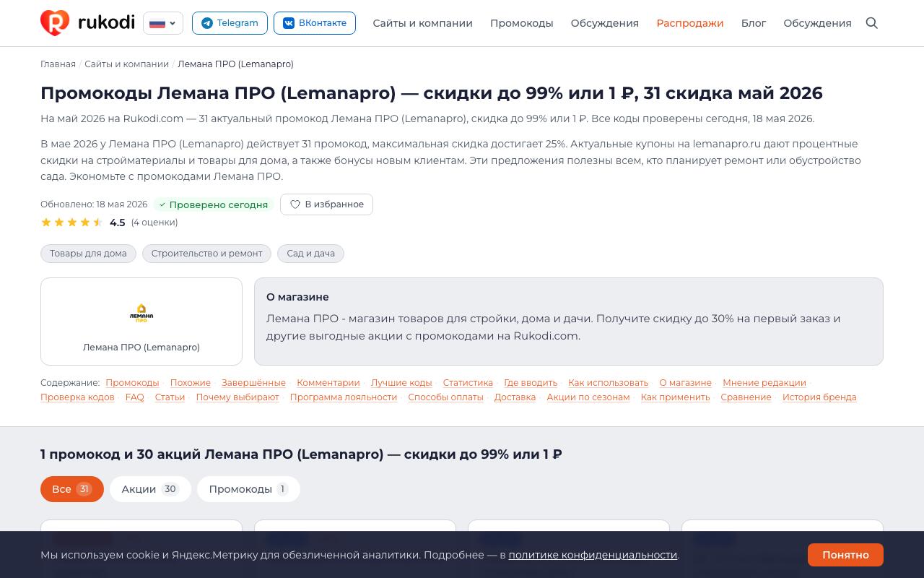Image resolution: width=924 pixels, height=578 pixels.
Task: Jump to Комментарии section
Action: (x=328, y=383)
